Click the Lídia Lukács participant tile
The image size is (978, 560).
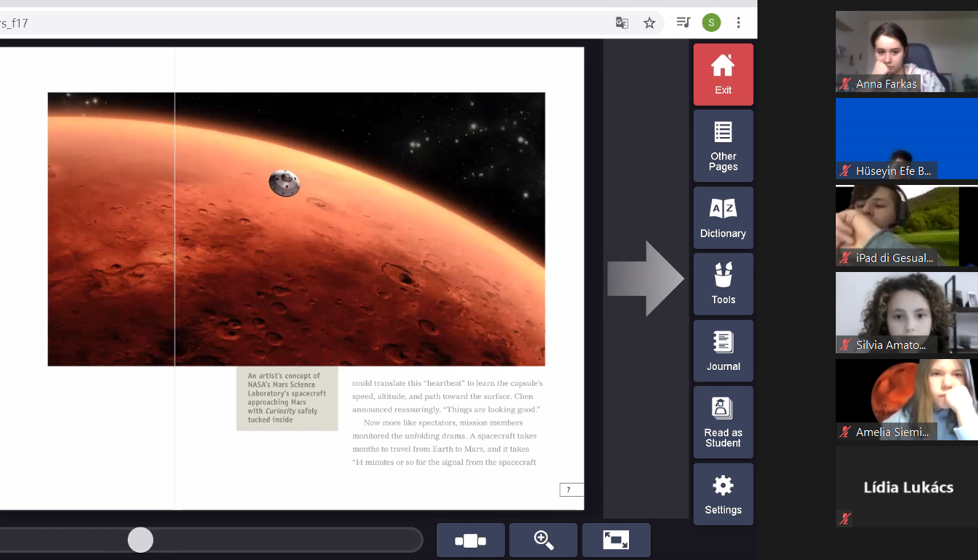click(906, 487)
